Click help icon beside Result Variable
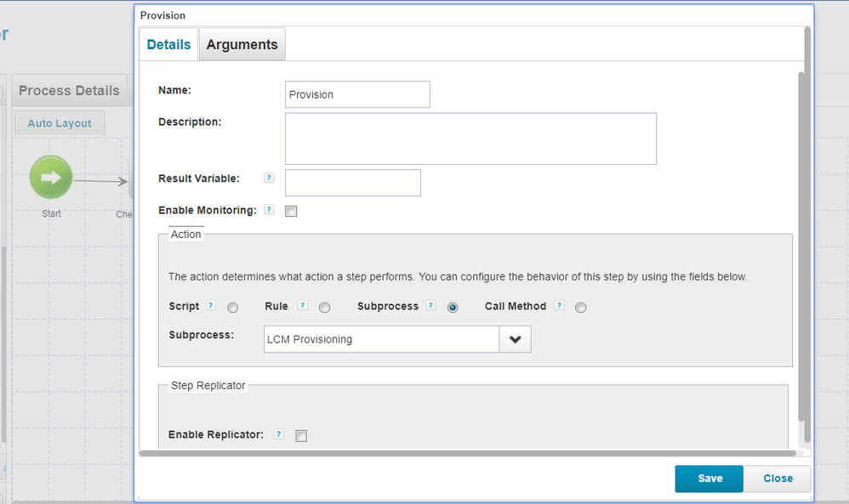Viewport: 849px width, 504px height. pos(269,178)
